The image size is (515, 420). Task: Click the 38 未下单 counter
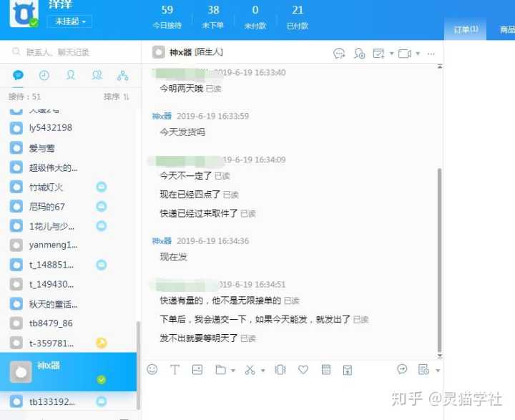click(x=213, y=16)
